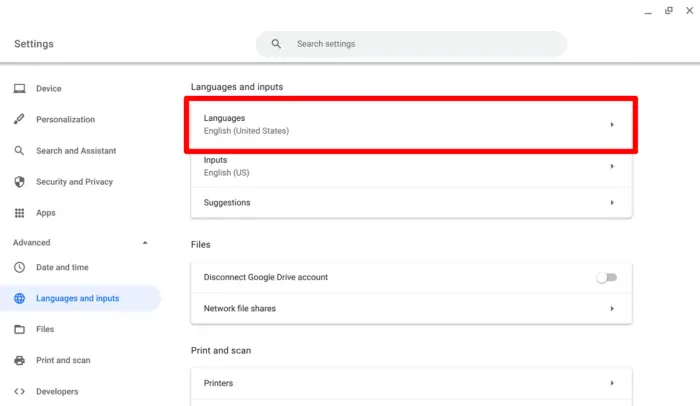Restore down the Settings window
This screenshot has height=406, width=700.
(x=669, y=10)
